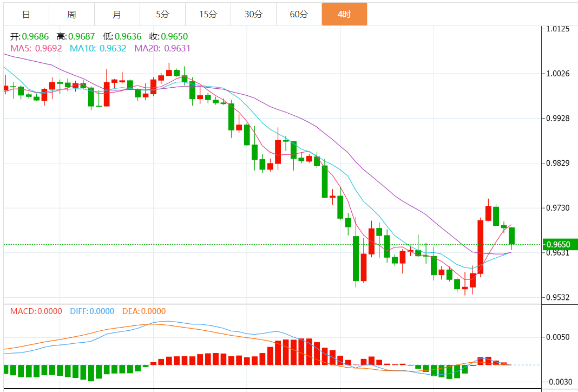Click the MA10: 0.9632 indicator label

pos(98,48)
